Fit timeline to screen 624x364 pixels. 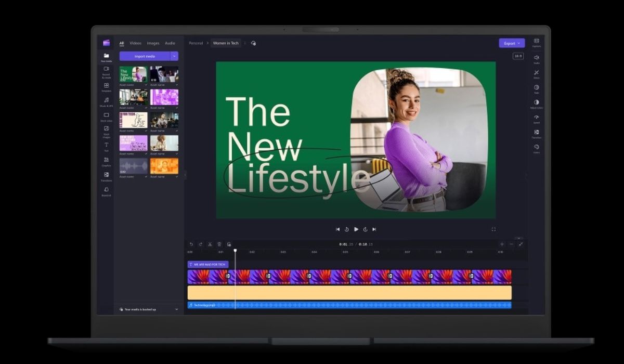[x=521, y=244]
